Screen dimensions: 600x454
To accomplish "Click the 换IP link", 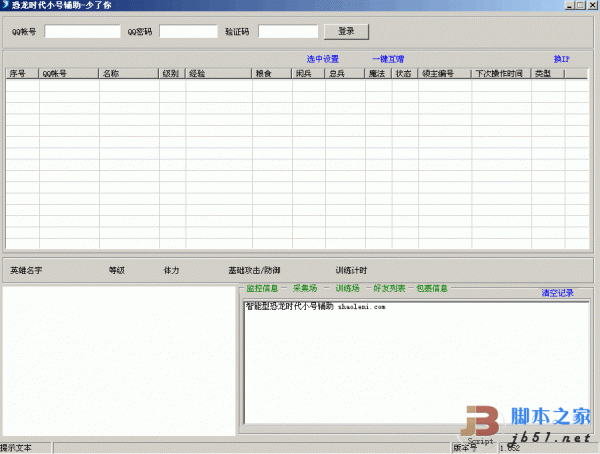I will coord(561,59).
